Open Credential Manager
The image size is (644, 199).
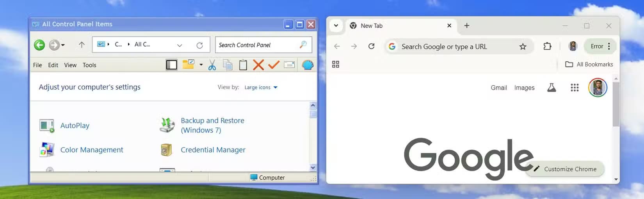click(x=213, y=150)
